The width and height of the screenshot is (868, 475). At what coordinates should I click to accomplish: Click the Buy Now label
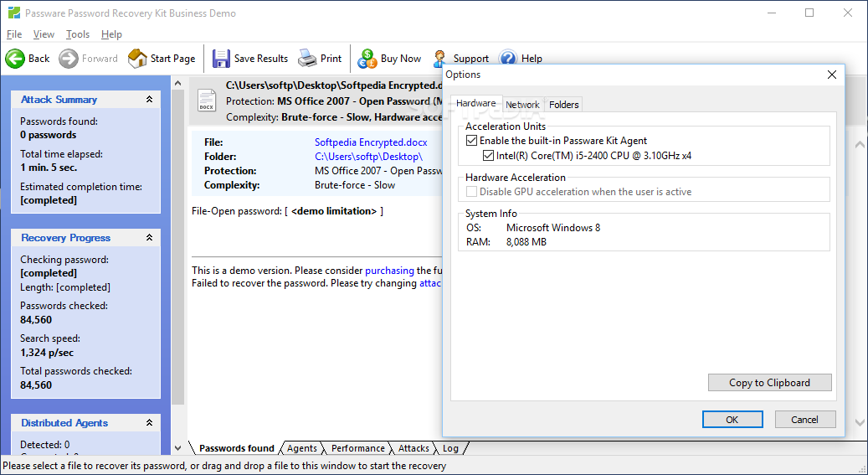pyautogui.click(x=401, y=58)
